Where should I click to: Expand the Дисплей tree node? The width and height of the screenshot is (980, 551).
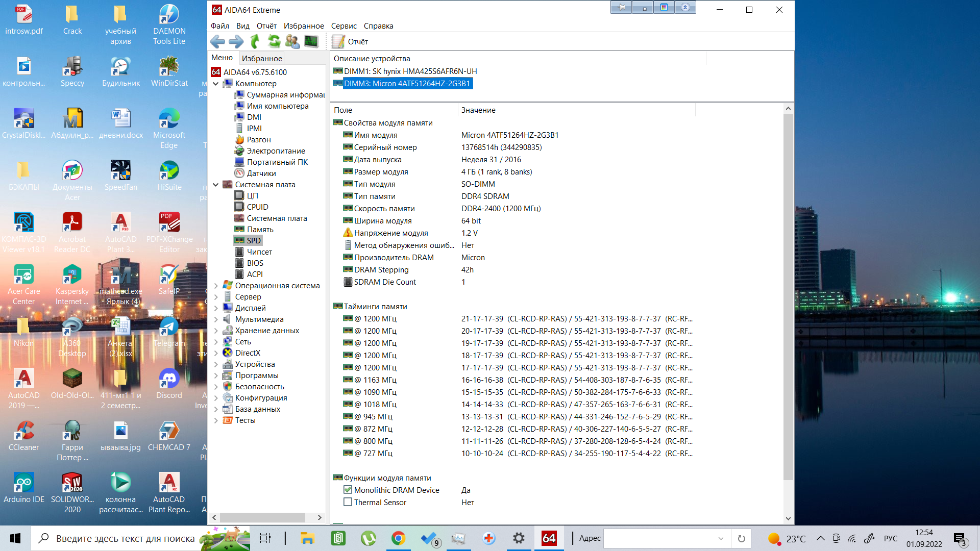(x=216, y=308)
